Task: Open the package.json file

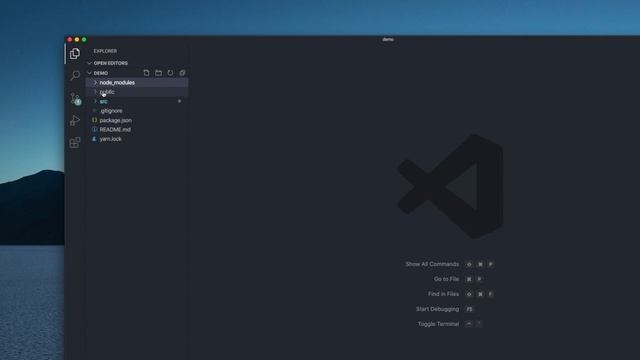Action: click(137, 120)
